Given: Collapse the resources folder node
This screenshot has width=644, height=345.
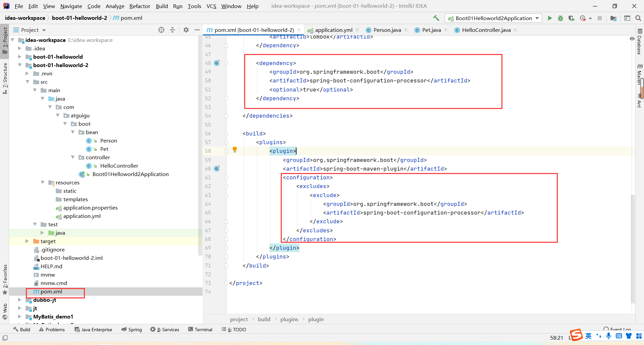Looking at the screenshot, I should (x=43, y=182).
